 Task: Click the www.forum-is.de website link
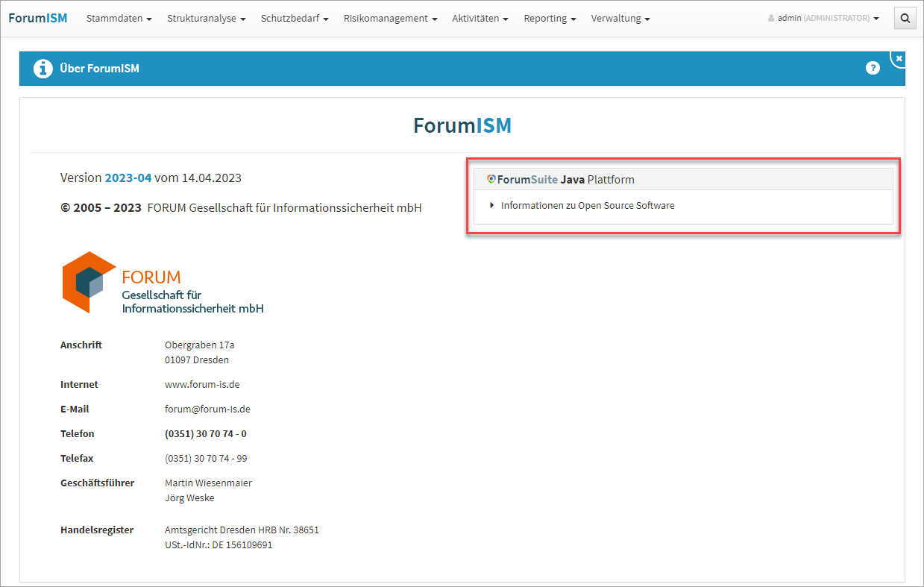pos(202,385)
